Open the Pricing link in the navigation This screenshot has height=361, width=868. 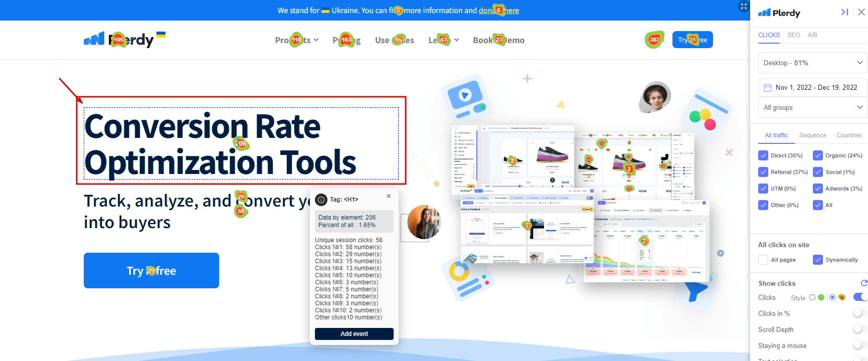pos(346,40)
